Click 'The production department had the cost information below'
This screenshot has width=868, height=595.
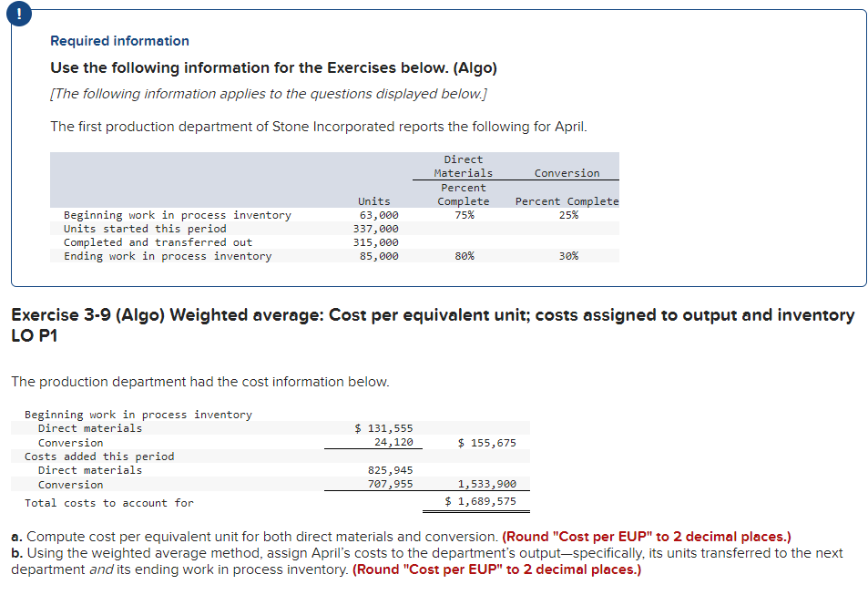[200, 382]
